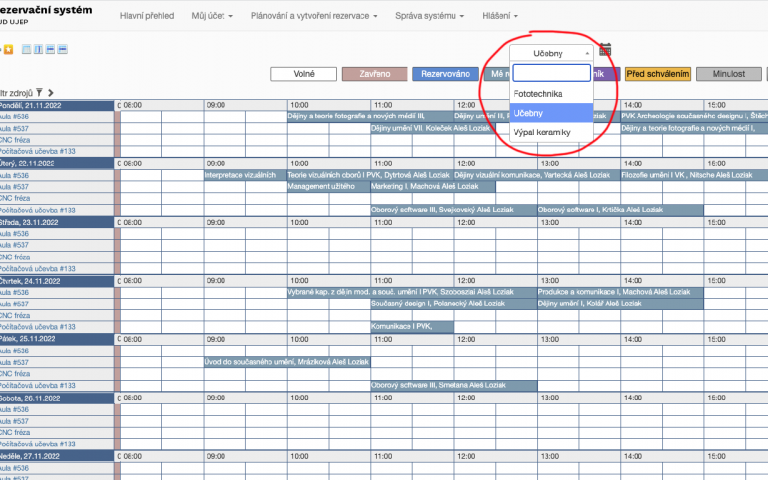768x480 pixels.
Task: Expand the resource filter chevron arrow
Action: coord(51,92)
